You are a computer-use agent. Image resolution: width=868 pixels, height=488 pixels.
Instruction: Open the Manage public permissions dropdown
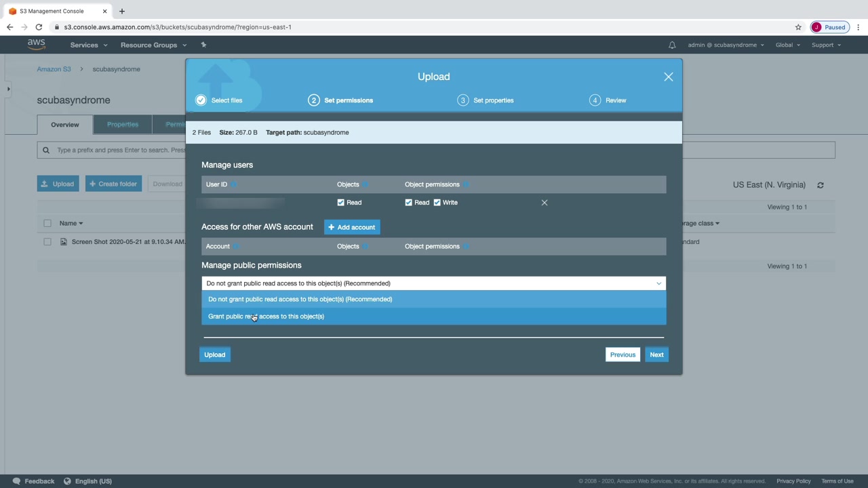434,283
